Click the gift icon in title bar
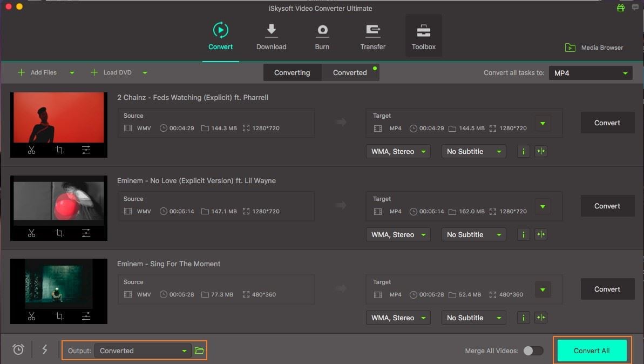The height and width of the screenshot is (364, 644). (x=621, y=8)
